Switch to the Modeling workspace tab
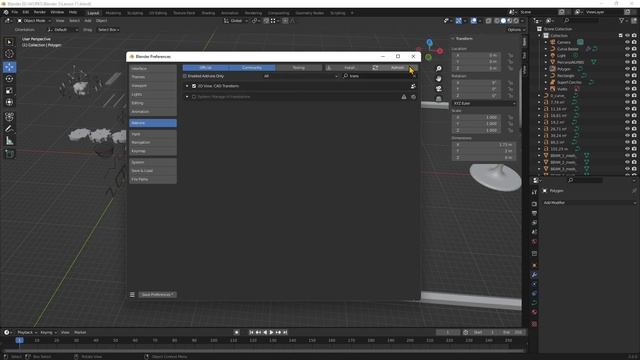Screen dimensions: 640x360 coord(113,13)
